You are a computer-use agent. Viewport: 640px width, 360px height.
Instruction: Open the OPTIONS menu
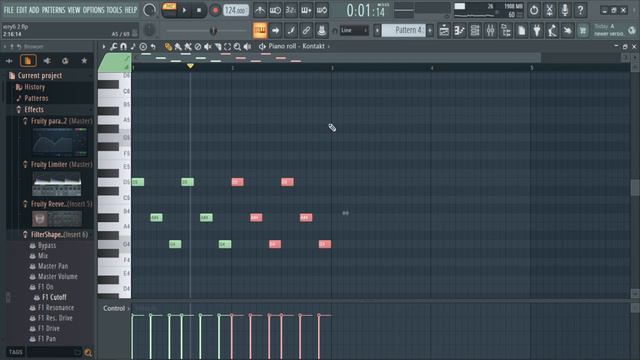(93, 10)
